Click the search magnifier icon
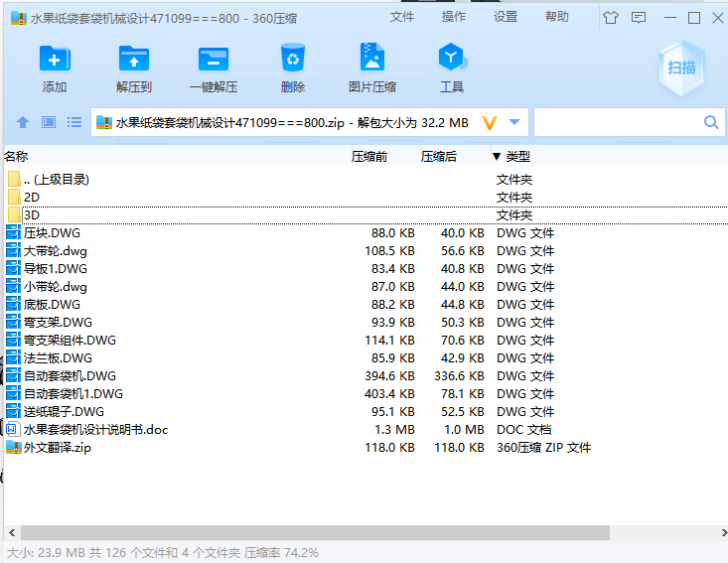The image size is (728, 563). pos(711,122)
